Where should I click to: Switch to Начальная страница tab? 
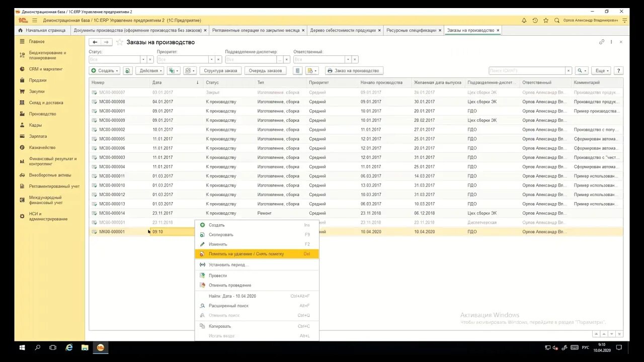tap(42, 30)
